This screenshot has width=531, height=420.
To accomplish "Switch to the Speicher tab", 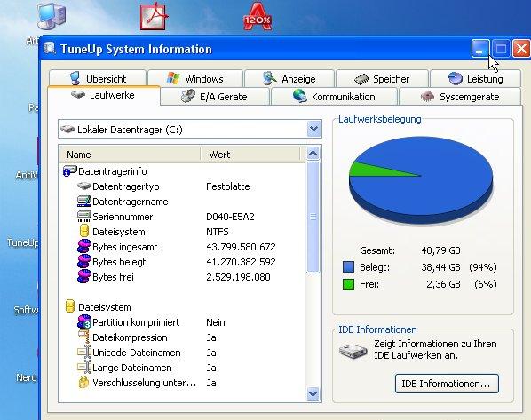I will 382,78.
